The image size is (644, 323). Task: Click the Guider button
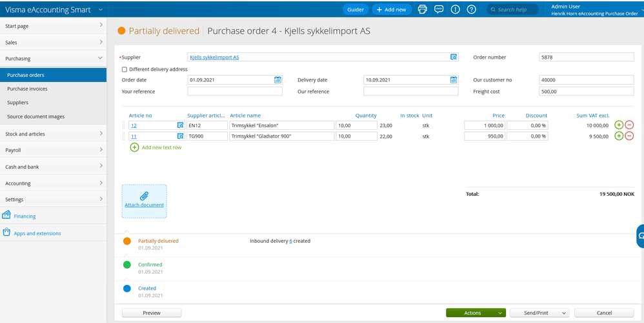coord(356,10)
